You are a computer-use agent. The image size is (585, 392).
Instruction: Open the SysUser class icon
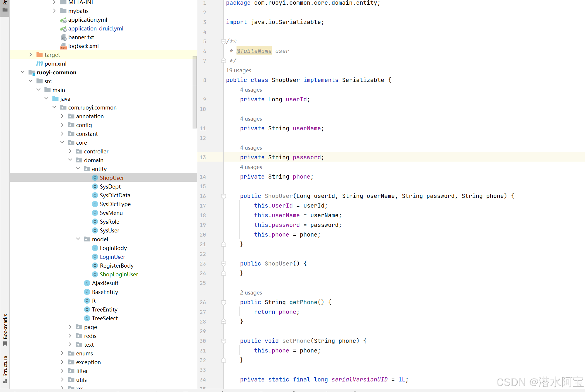click(x=95, y=230)
